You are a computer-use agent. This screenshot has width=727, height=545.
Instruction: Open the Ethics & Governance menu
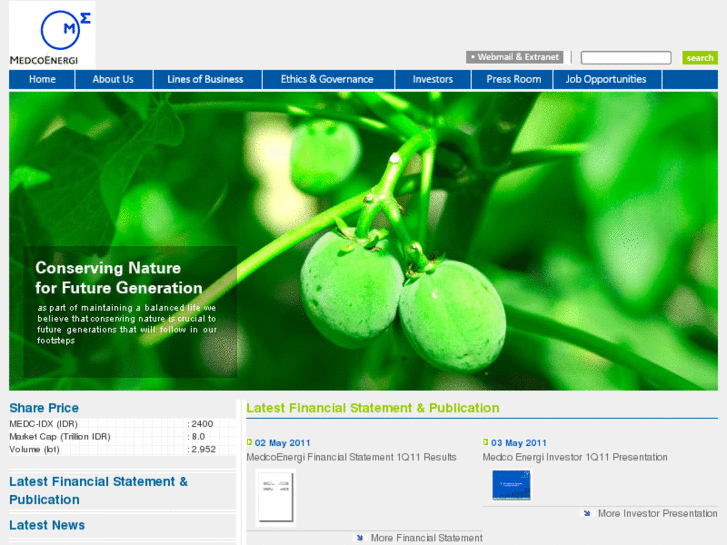[x=327, y=79]
